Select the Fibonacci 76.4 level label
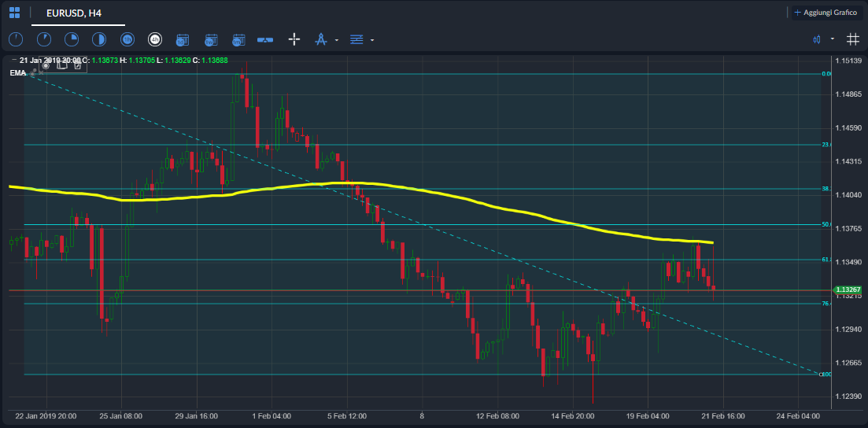Viewport: 868px width, 428px height. click(826, 304)
